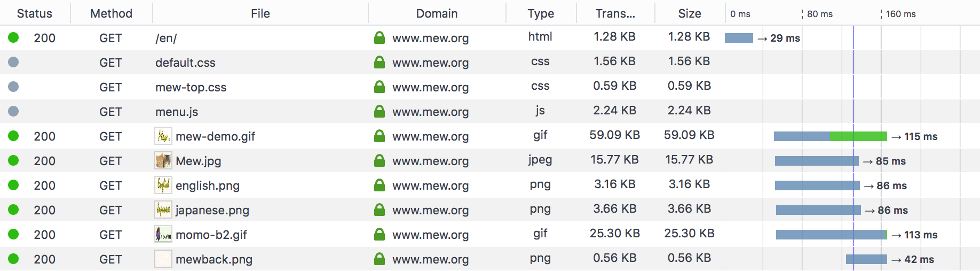The height and width of the screenshot is (271, 980).
Task: Click the mewback.png waterfall timing bar
Action: pos(866,259)
